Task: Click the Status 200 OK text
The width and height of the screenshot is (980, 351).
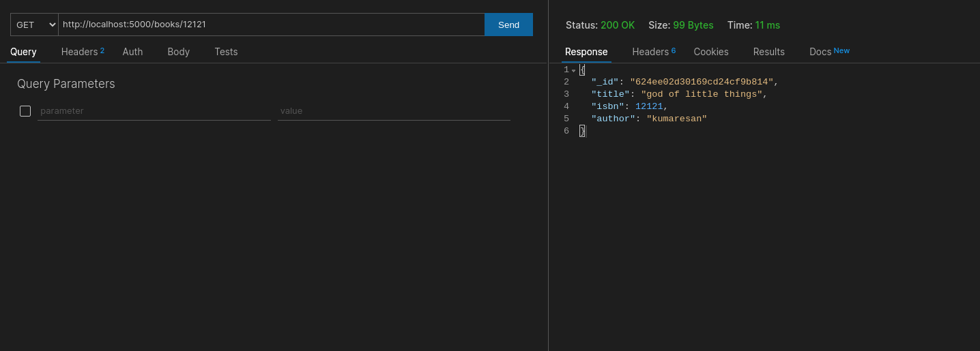Action: click(600, 25)
